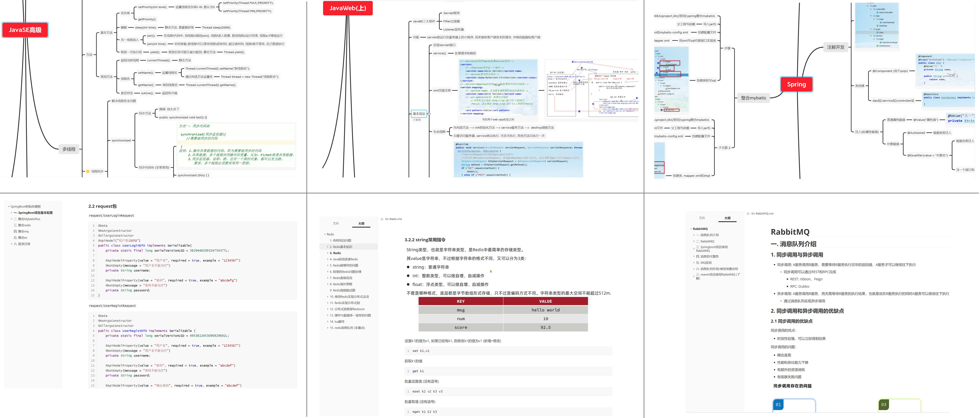Click the 同步方法 node under synchronized
The width and height of the screenshot is (980, 418).
click(145, 113)
